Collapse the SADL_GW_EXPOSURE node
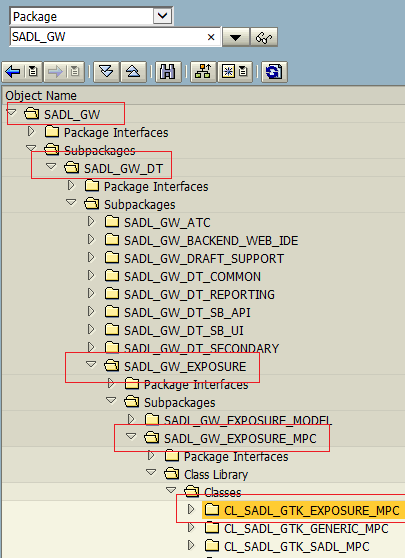The image size is (405, 558). 91,364
